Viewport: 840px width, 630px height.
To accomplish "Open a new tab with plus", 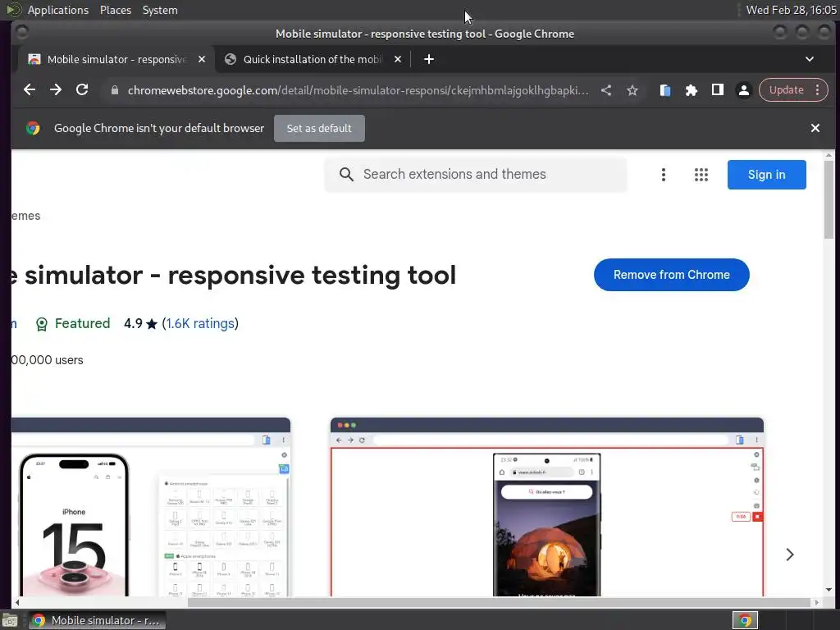I will click(428, 59).
